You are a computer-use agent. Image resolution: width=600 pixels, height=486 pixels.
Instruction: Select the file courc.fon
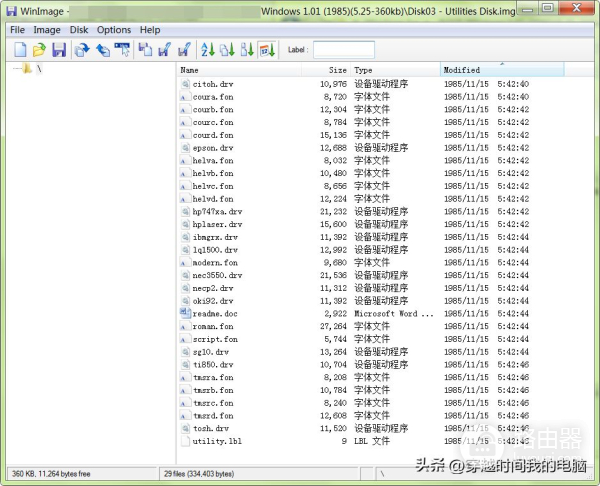[x=213, y=122]
